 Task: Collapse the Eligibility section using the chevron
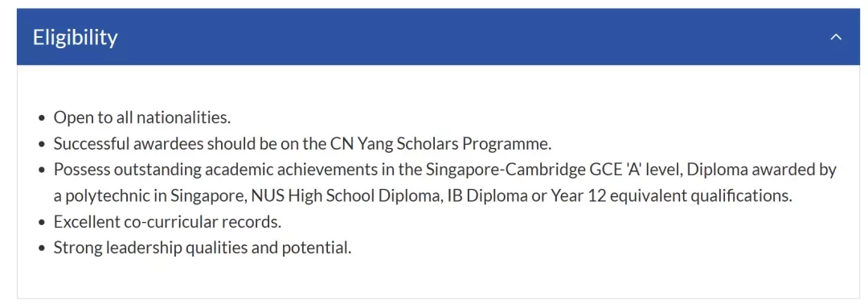(x=836, y=38)
